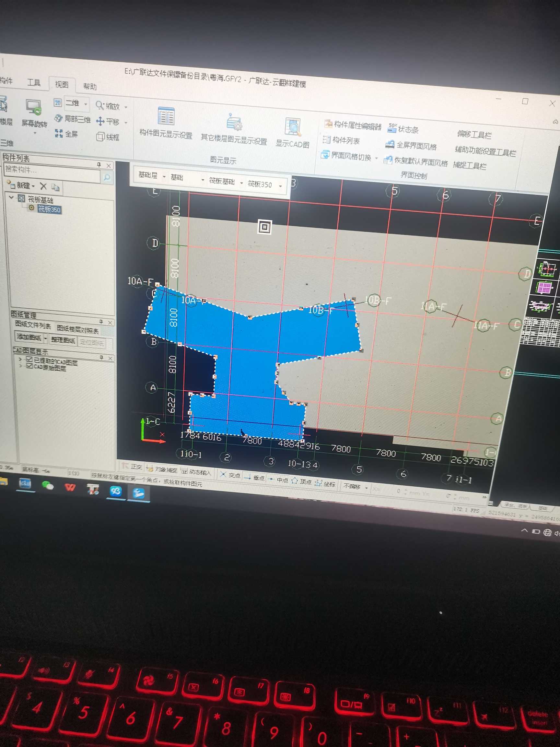This screenshot has width=560, height=747.
Task: Expand 已提取的CAD图层 tree node
Action: (20, 359)
